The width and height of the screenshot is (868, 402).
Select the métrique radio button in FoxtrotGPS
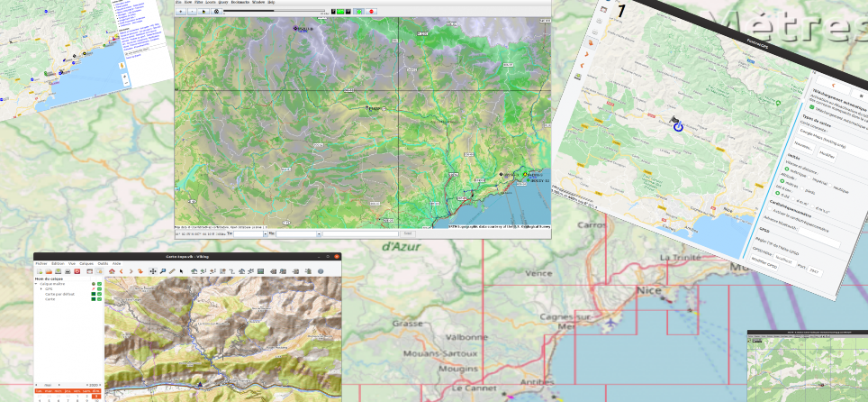tap(787, 169)
